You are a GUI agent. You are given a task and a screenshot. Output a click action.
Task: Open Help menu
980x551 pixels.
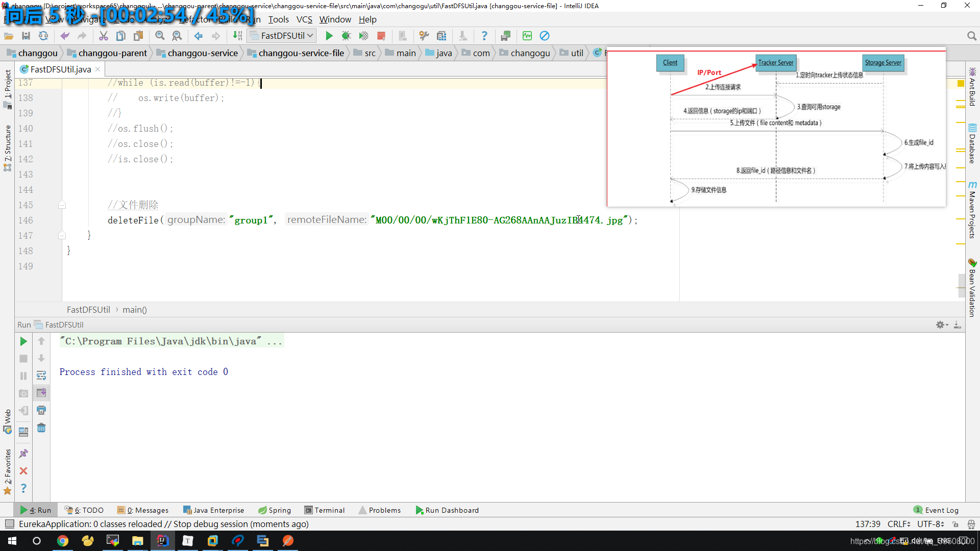pos(367,19)
